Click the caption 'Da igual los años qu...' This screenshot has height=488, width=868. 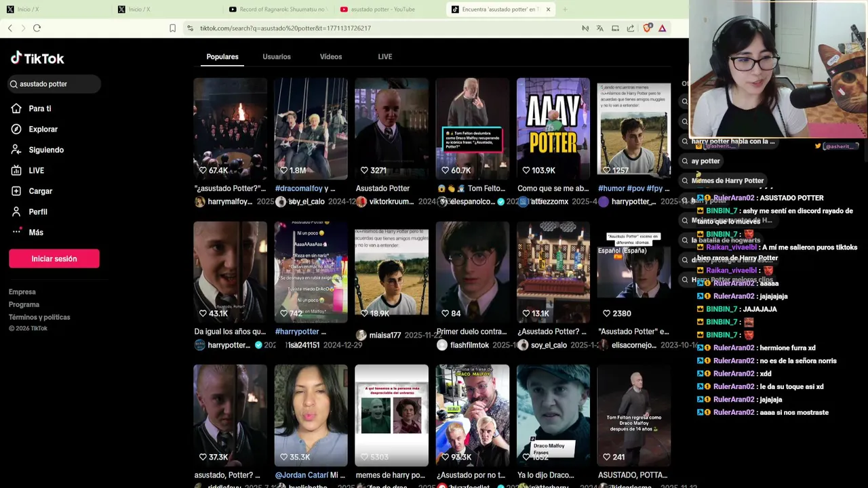230,331
